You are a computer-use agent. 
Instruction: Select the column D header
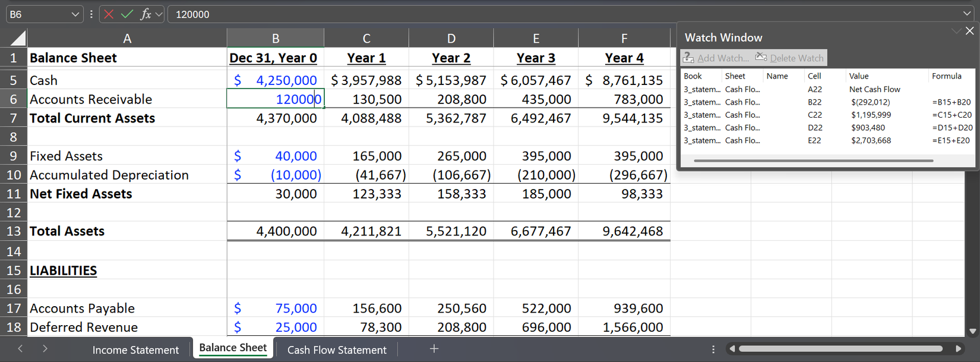coord(451,39)
